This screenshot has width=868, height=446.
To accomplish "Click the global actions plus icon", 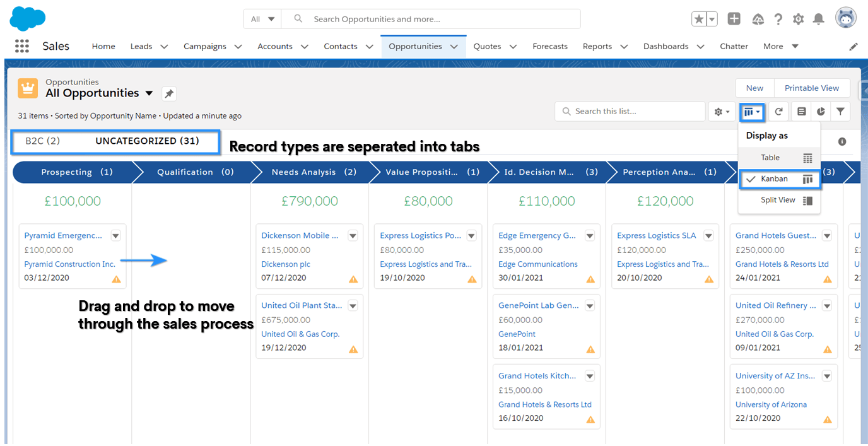I will [734, 19].
